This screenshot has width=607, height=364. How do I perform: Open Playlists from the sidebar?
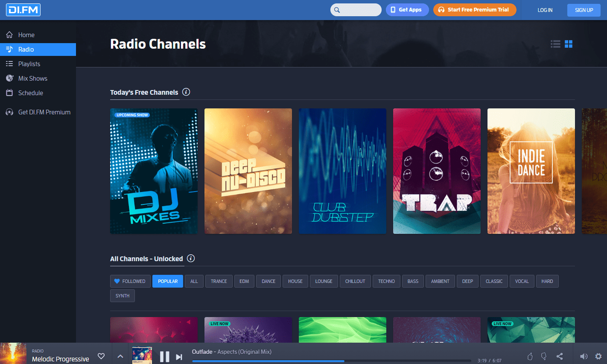tap(38, 64)
